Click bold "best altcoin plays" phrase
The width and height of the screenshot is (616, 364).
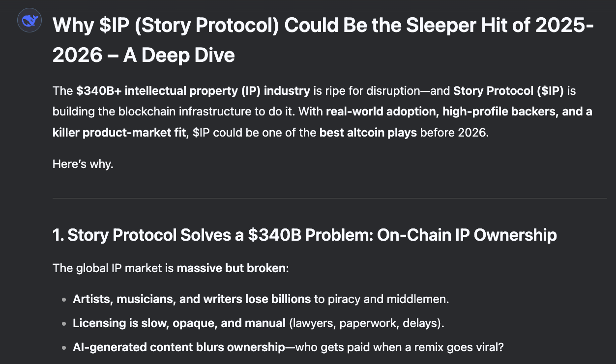click(368, 133)
